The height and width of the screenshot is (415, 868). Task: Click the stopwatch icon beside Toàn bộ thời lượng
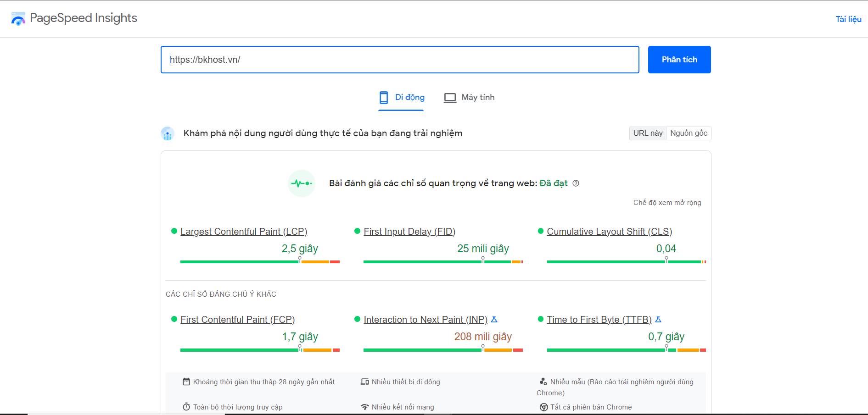coord(186,407)
